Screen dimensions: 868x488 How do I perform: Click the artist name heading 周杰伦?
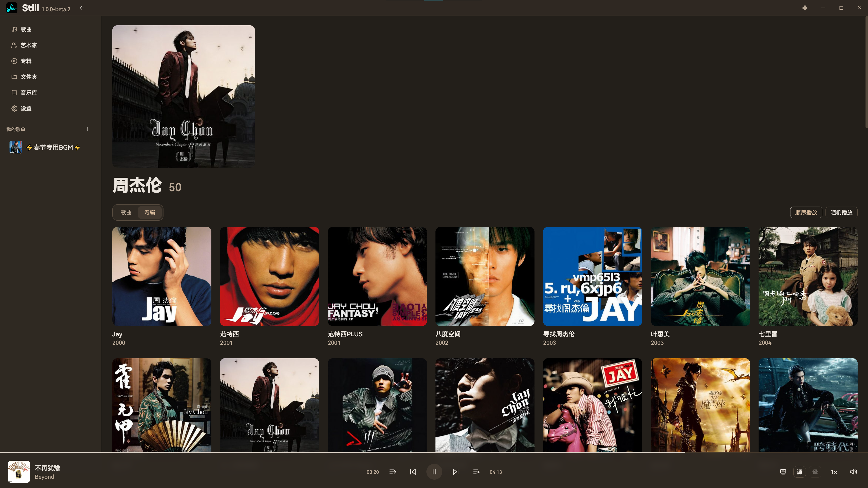tap(137, 186)
